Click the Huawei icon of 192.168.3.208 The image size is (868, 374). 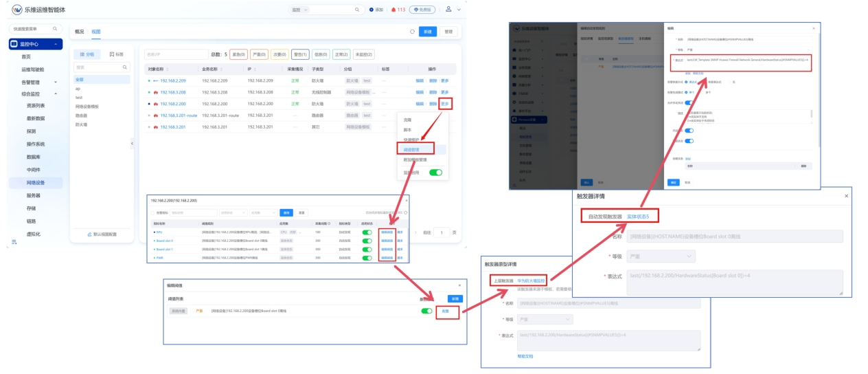pos(156,92)
